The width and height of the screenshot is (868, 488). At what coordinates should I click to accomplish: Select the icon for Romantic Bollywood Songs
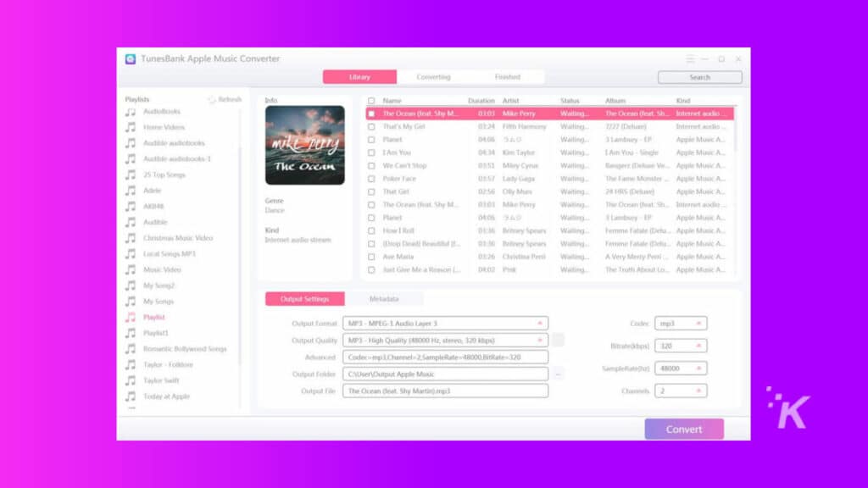pyautogui.click(x=131, y=349)
